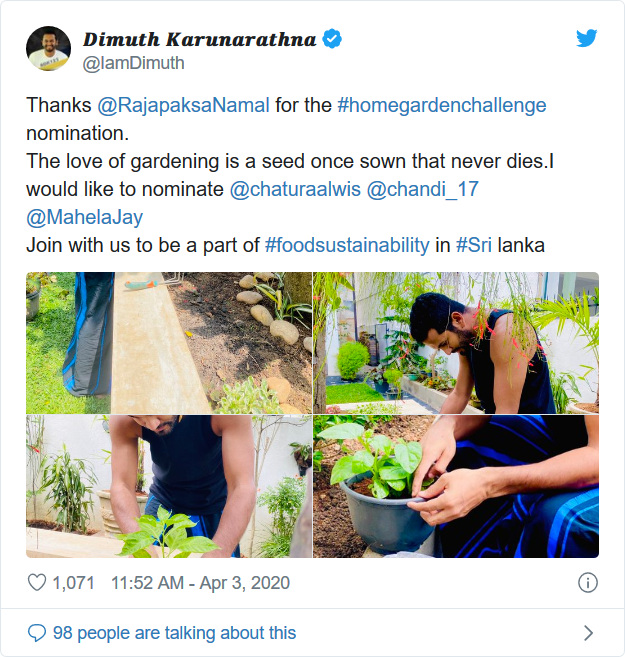Click the #Sri hashtag link

pos(476,245)
